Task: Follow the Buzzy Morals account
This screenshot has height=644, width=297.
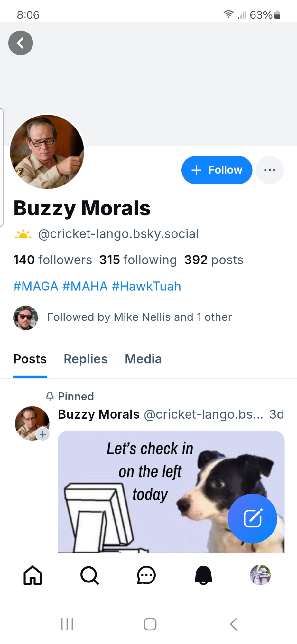Action: click(x=217, y=170)
